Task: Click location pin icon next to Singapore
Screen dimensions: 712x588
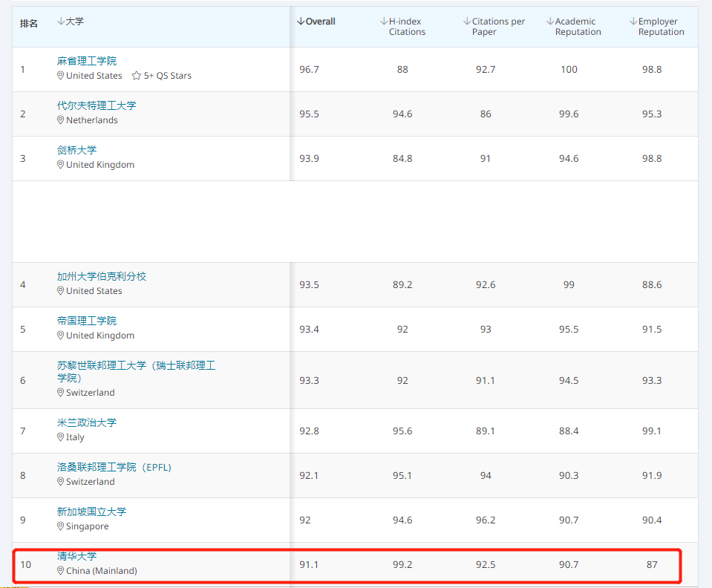Action: click(x=60, y=526)
